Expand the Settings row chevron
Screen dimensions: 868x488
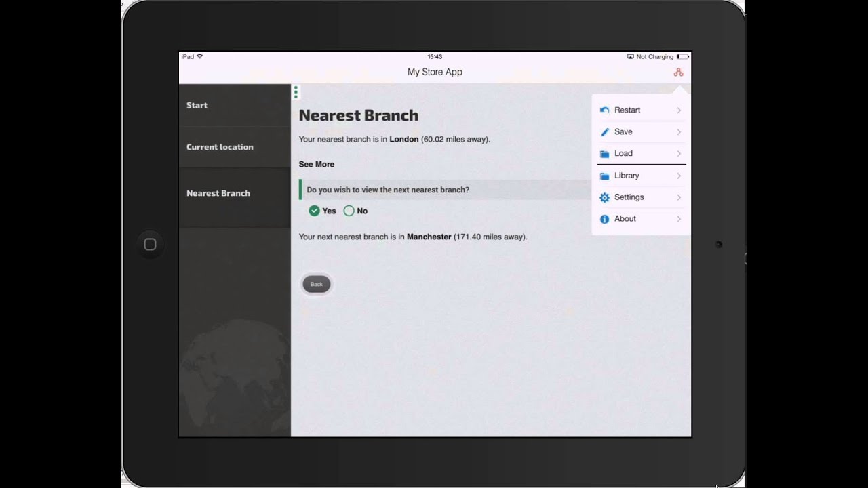click(x=679, y=197)
